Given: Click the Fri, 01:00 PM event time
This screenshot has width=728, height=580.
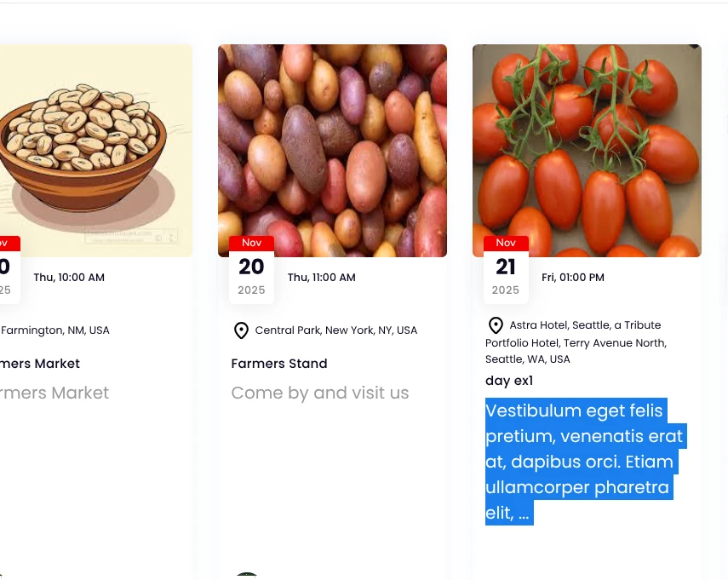Looking at the screenshot, I should (573, 278).
